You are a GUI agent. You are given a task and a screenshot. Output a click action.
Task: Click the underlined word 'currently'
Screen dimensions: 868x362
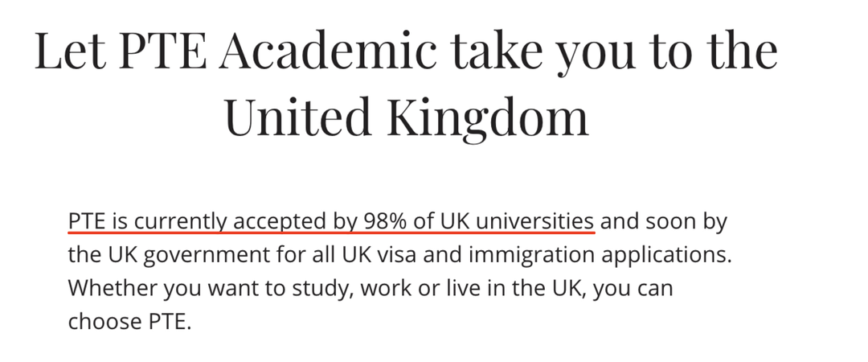point(178,221)
